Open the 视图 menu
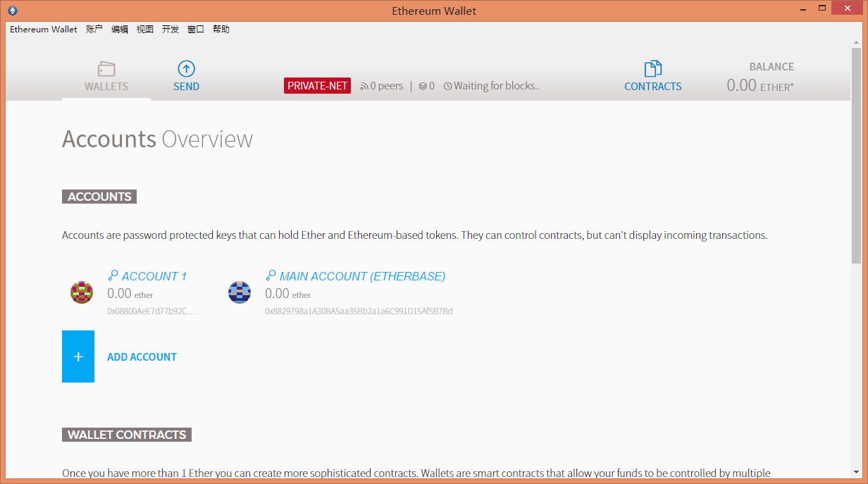This screenshot has height=484, width=868. (x=145, y=30)
